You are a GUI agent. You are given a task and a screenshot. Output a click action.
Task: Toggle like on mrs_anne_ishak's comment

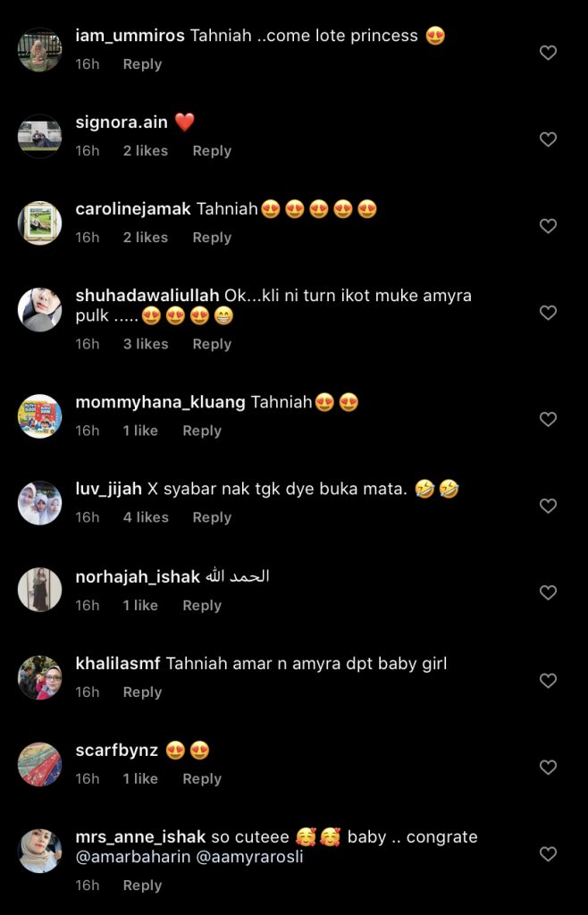click(x=548, y=854)
